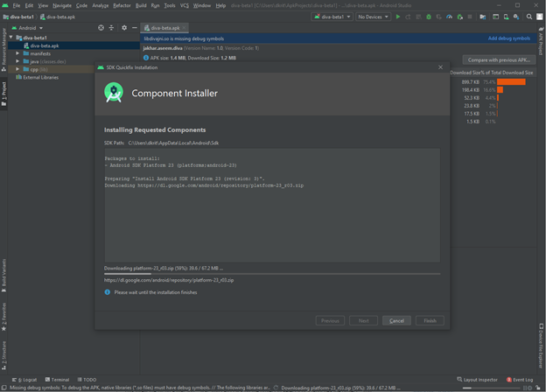This screenshot has height=392, width=546.
Task: Click Attach debugger to Android process icon
Action: point(459,17)
